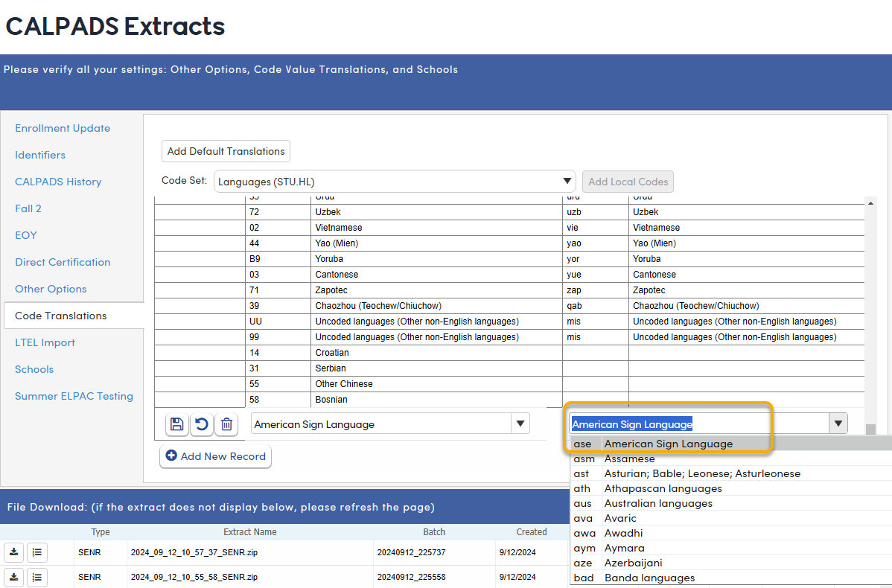The height and width of the screenshot is (588, 892).
Task: Choose Avaric from the list
Action: pyautogui.click(x=731, y=518)
